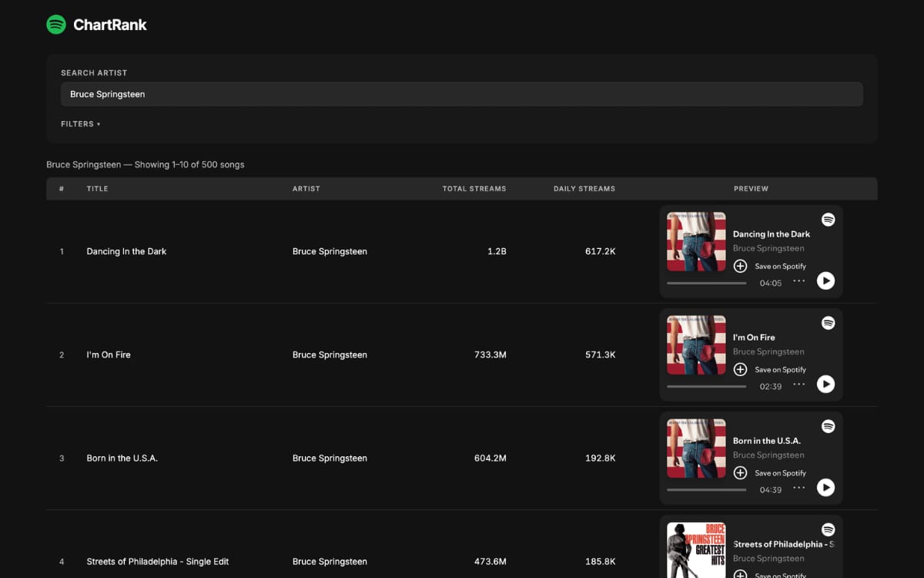
Task: Click the 617.2K daily streams value
Action: click(600, 251)
